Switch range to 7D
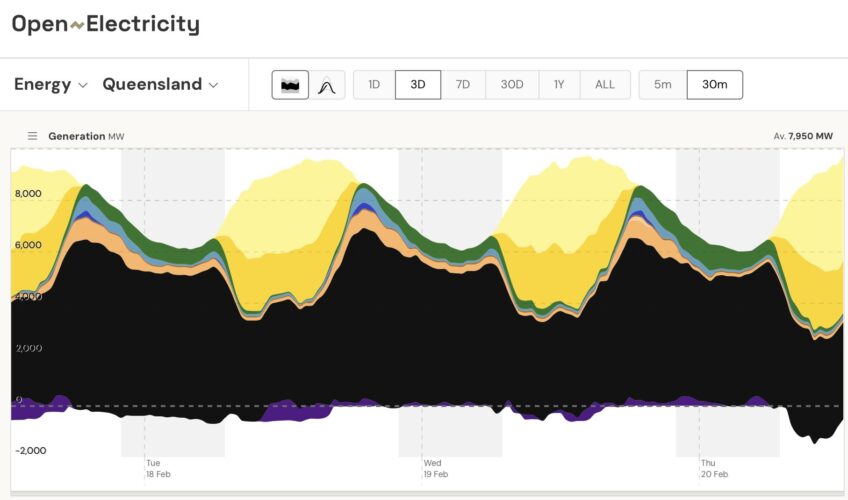848x500 pixels. coord(463,85)
